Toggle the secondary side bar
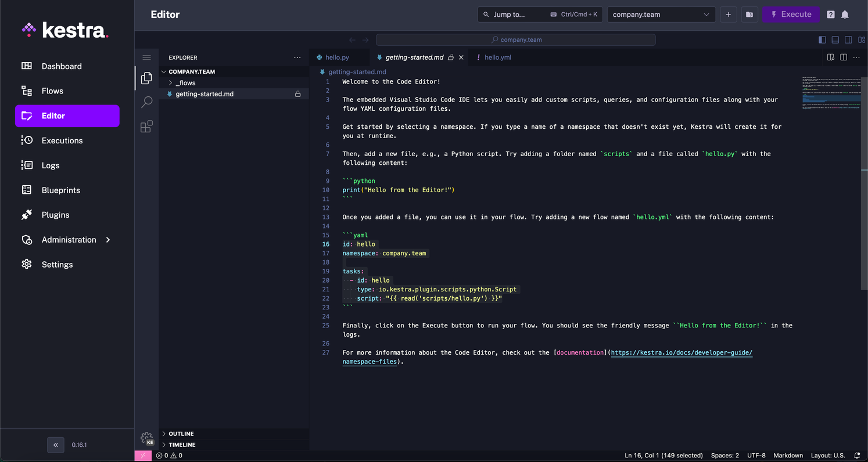The image size is (868, 462). 848,40
